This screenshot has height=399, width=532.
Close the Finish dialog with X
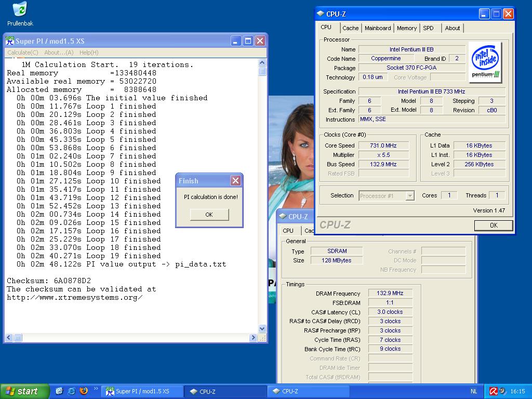coord(235,180)
